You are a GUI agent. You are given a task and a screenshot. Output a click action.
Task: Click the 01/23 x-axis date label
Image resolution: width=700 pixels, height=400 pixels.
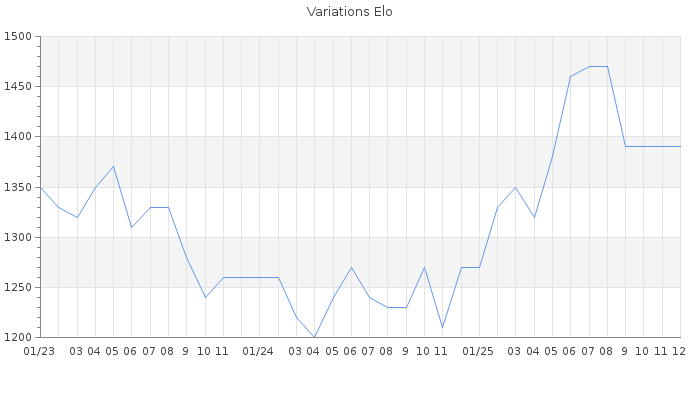pos(39,351)
